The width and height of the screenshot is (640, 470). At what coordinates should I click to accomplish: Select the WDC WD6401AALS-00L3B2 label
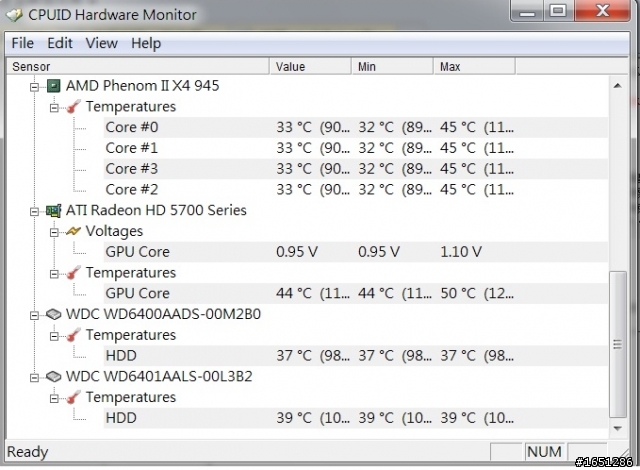159,376
